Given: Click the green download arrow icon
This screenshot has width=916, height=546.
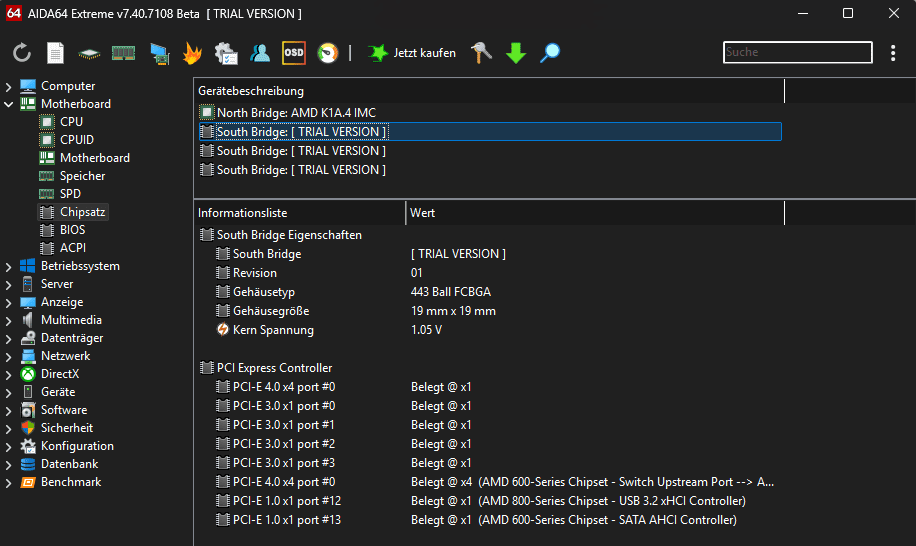Looking at the screenshot, I should tap(516, 53).
